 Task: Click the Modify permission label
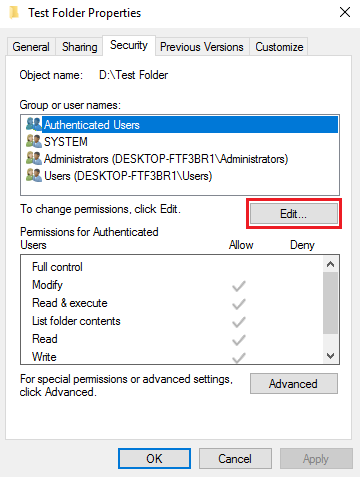pyautogui.click(x=47, y=285)
